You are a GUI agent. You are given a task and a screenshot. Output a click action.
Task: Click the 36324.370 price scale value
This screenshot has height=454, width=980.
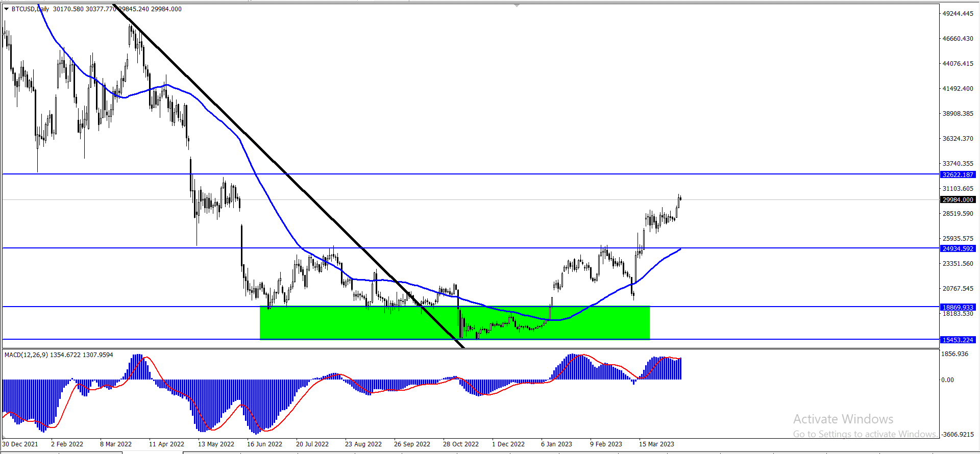(x=958, y=139)
